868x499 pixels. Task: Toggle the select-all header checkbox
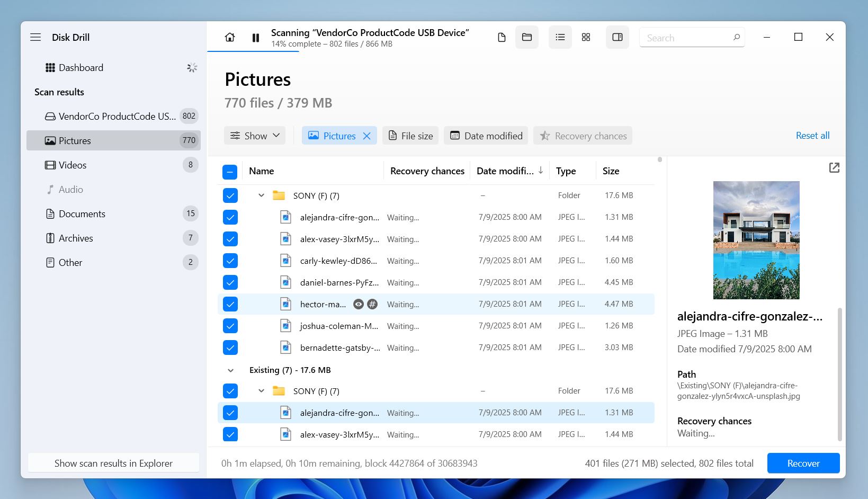click(x=230, y=172)
